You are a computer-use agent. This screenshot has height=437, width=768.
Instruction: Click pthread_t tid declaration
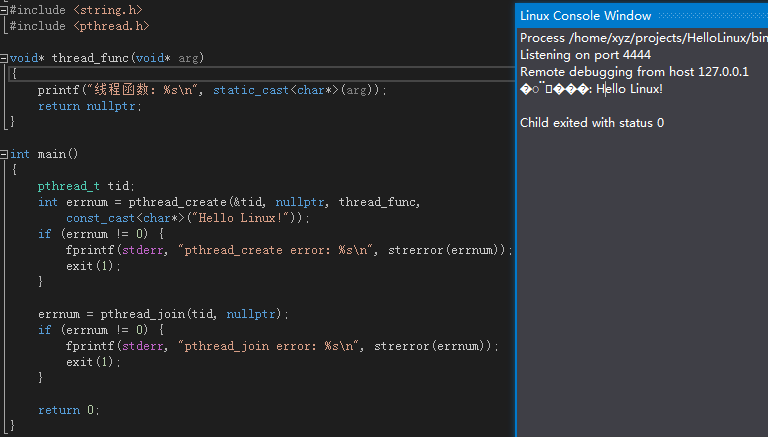point(86,186)
